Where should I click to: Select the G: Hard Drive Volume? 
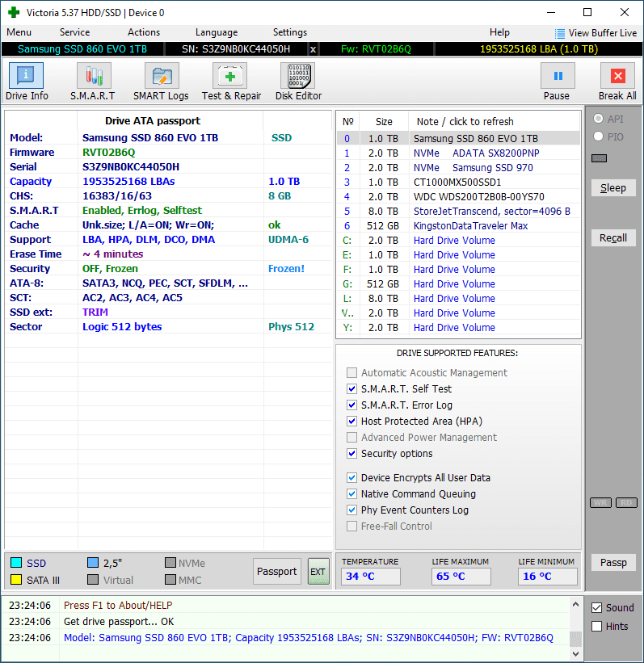(x=459, y=283)
